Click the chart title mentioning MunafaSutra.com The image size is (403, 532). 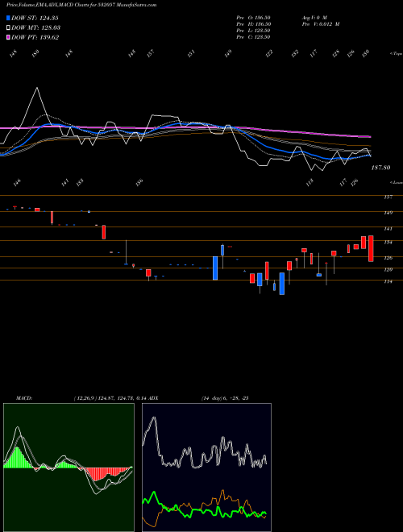coord(81,5)
